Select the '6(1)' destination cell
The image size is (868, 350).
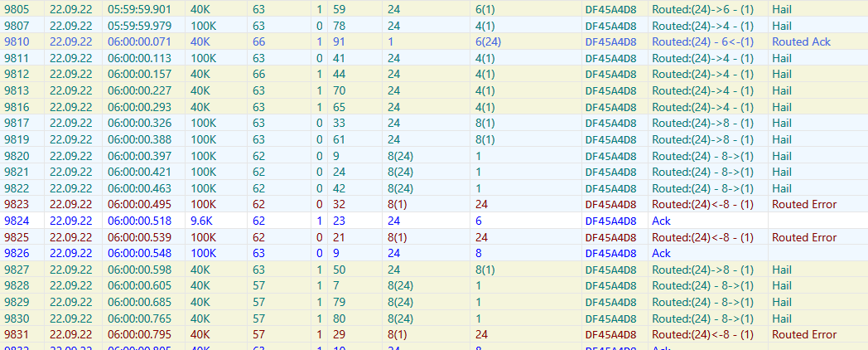[485, 9]
